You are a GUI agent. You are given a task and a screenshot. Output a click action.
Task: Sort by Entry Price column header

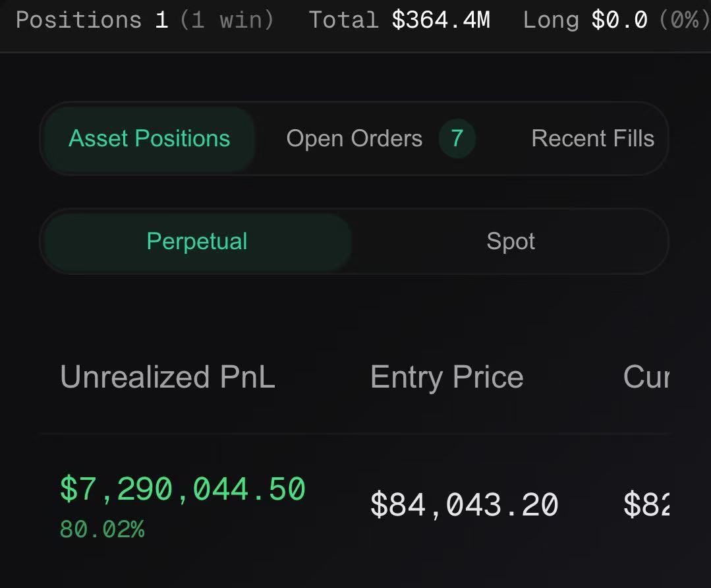pyautogui.click(x=447, y=378)
